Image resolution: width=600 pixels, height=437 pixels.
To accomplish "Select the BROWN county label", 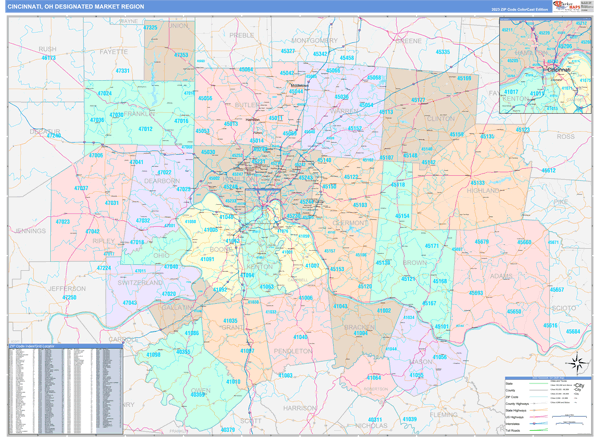I will point(415,263).
